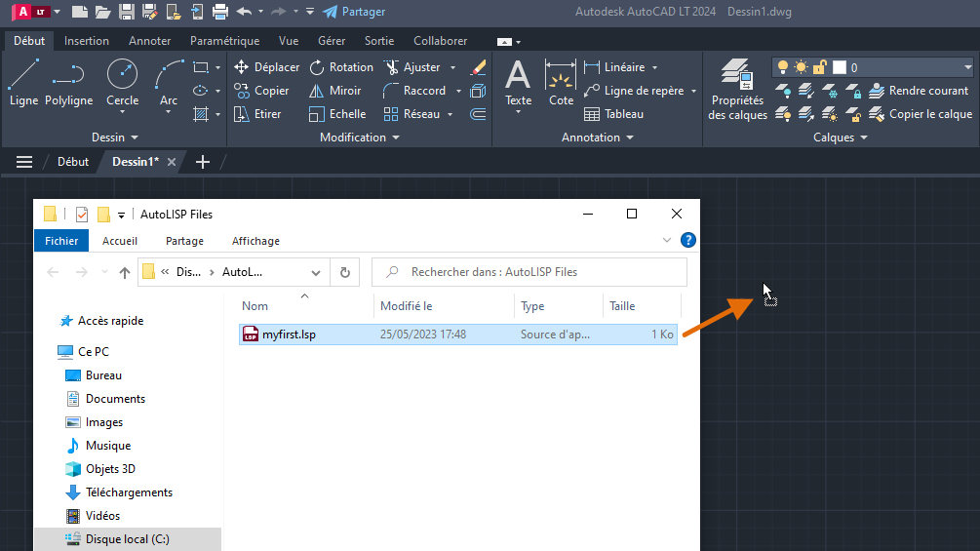Click the white layer color swatch
This screenshot has width=980, height=551.
840,67
